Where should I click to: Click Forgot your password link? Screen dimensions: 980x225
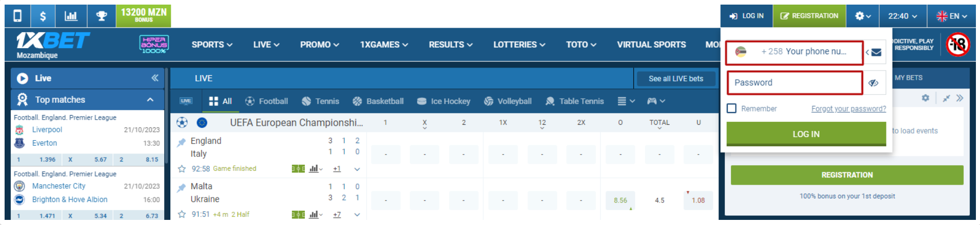pos(849,109)
